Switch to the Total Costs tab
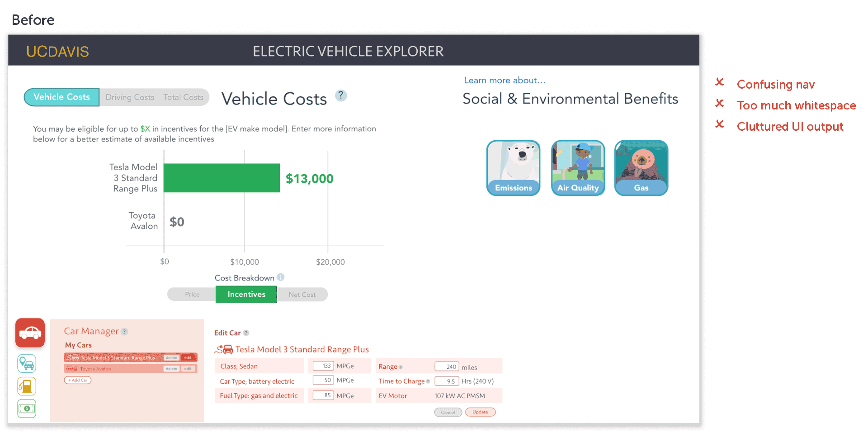 (x=184, y=97)
